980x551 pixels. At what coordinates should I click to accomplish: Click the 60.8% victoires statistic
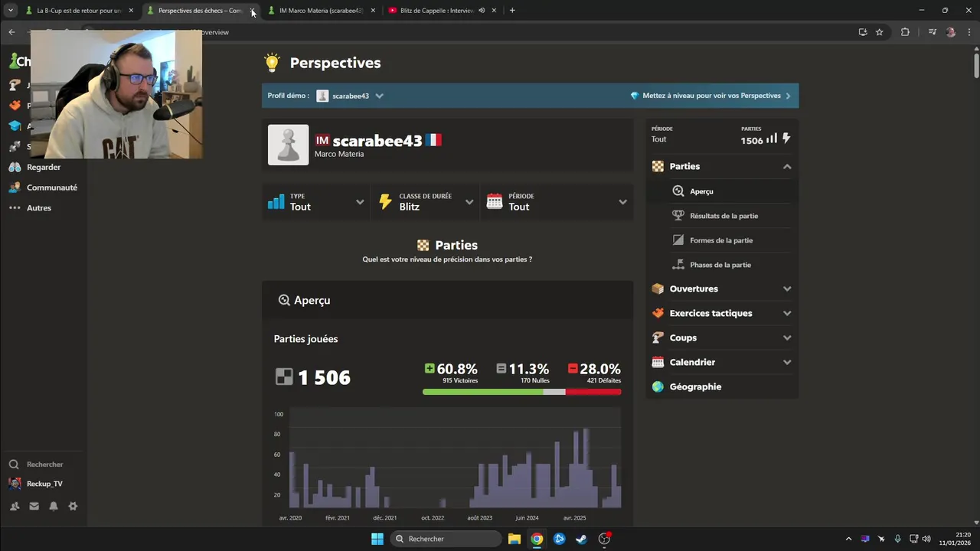point(451,373)
